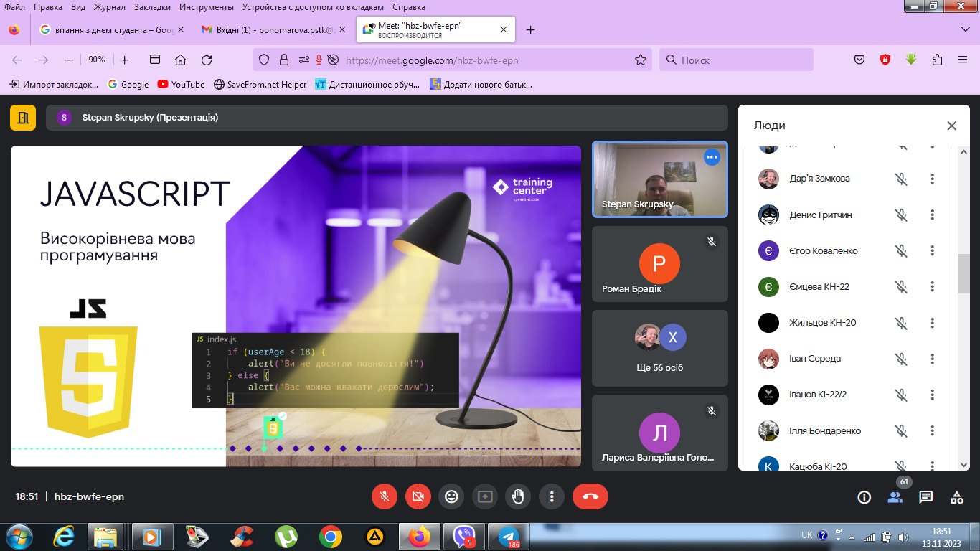Open the activities shapes icon
Screen dimensions: 980x551
(x=956, y=497)
